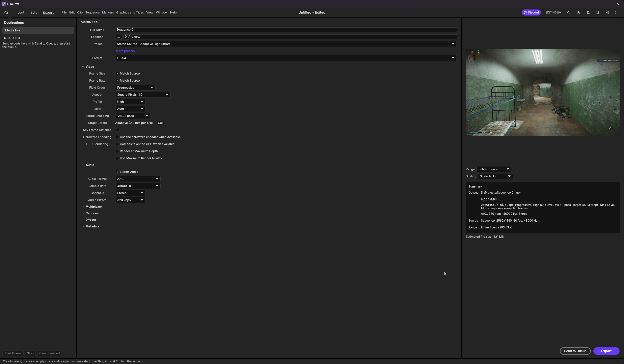Open Bitrate Encoding VBR dropdown
Viewport: 624px width, 364px height.
133,116
